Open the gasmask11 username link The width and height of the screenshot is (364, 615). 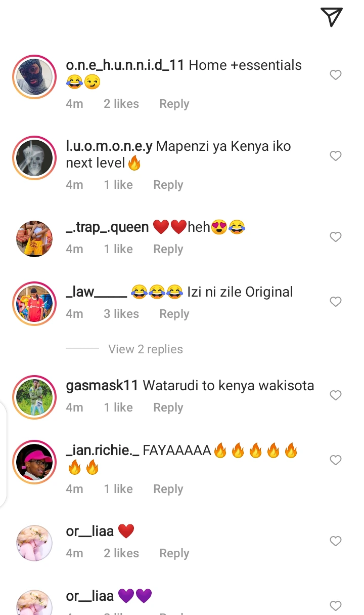tap(102, 386)
